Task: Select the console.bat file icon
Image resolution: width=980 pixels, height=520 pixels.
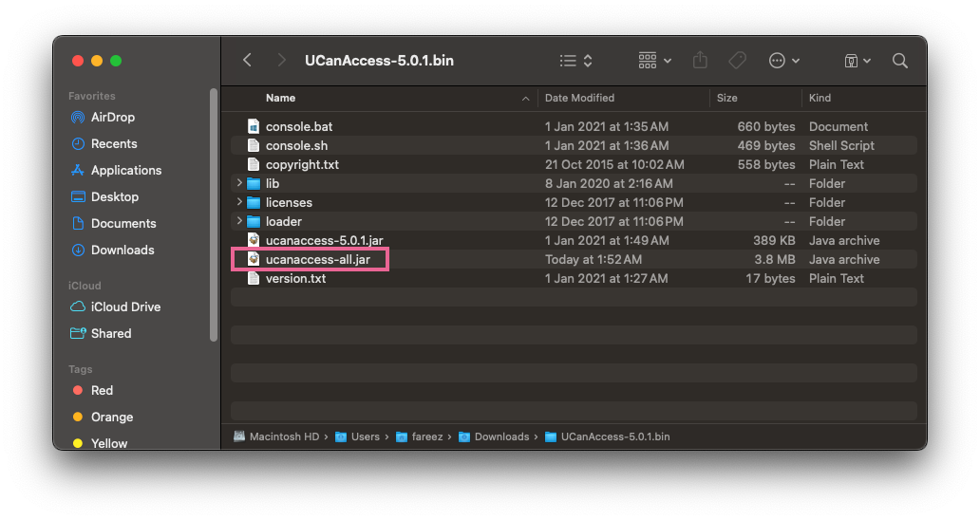Action: click(x=254, y=126)
